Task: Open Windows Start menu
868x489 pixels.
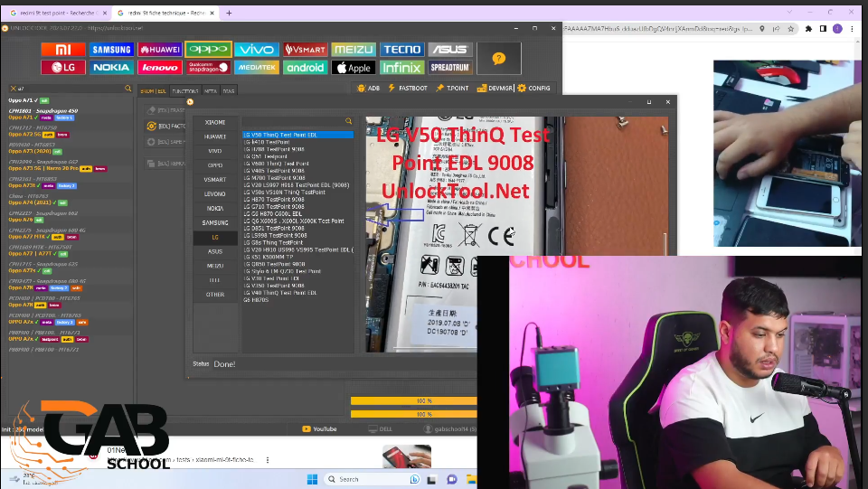Action: (x=312, y=479)
